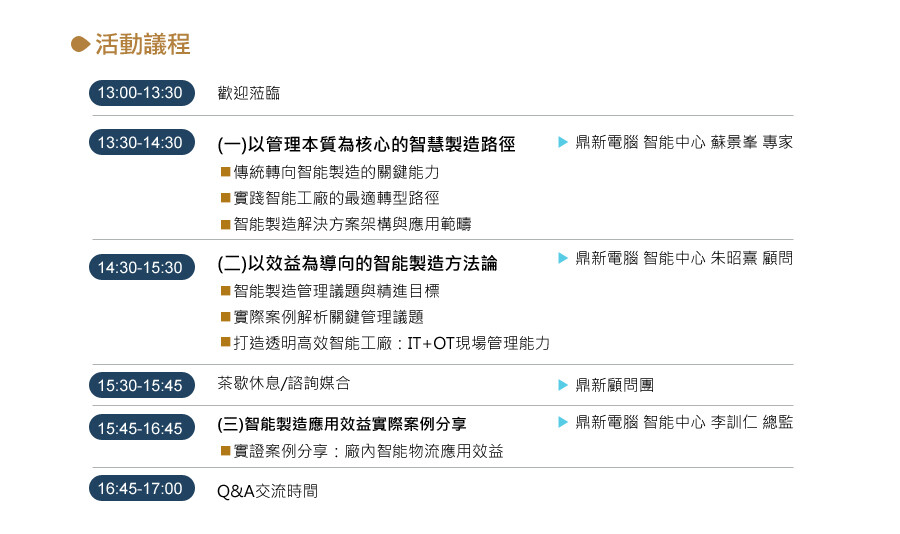Select the 13:00-13:30 time badge
The height and width of the screenshot is (534, 900).
pyautogui.click(x=142, y=93)
